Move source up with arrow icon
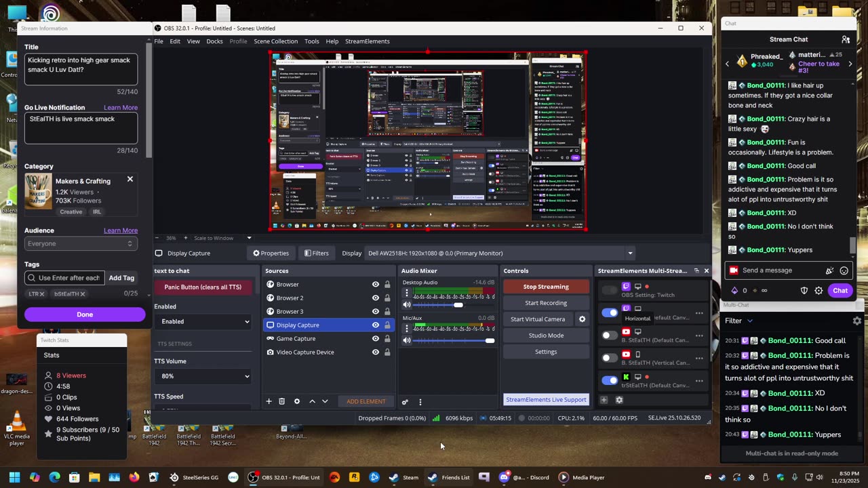This screenshot has height=488, width=868. (312, 401)
